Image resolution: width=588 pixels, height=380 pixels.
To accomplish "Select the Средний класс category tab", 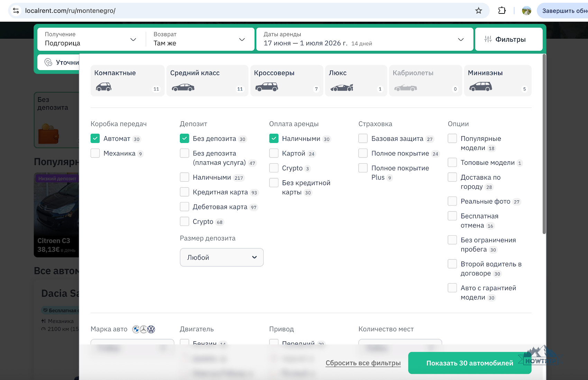I will tap(207, 80).
